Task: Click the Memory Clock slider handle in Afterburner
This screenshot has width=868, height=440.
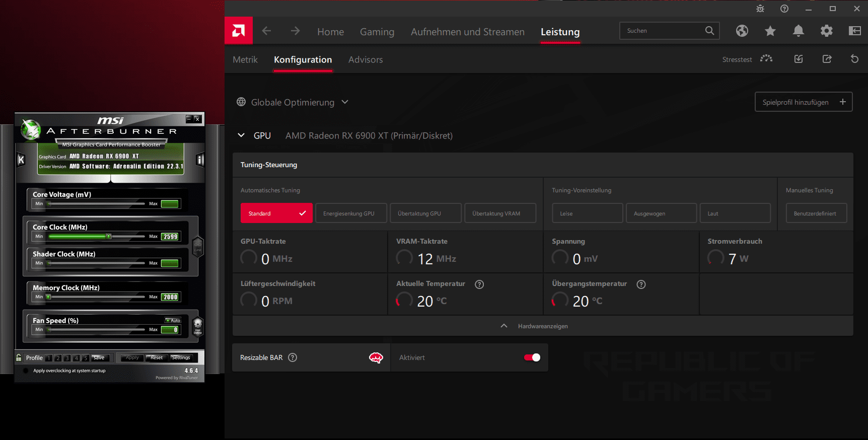Action: click(x=48, y=297)
